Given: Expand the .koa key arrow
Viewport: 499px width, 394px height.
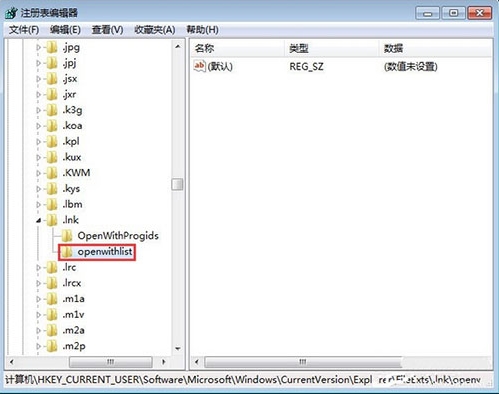Looking at the screenshot, I should 38,126.
